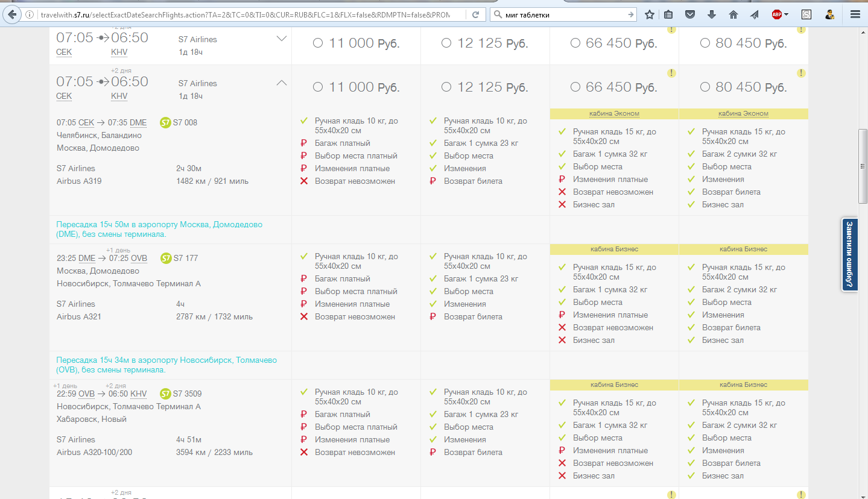Expand details of the collapsed top flight

click(281, 39)
